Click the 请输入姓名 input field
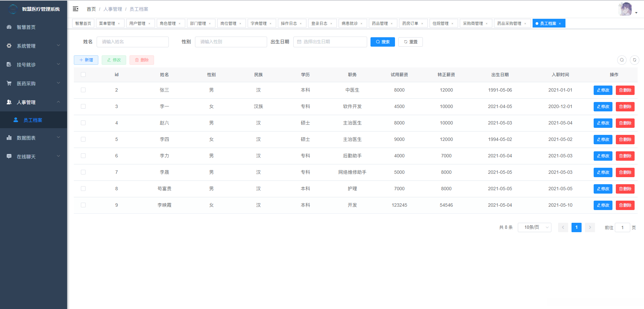Image resolution: width=644 pixels, height=309 pixels. (133, 42)
